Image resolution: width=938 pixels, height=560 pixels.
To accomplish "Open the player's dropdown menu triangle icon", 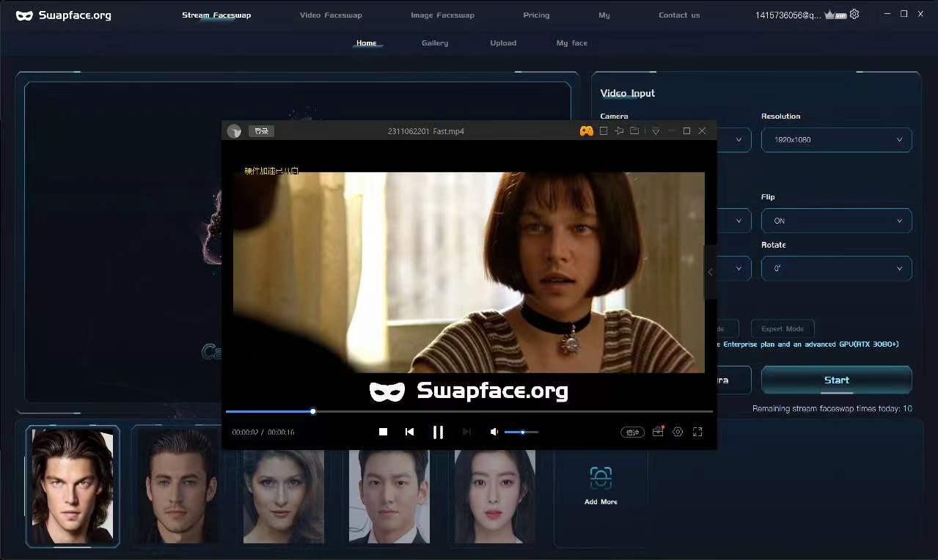I will pyautogui.click(x=656, y=131).
